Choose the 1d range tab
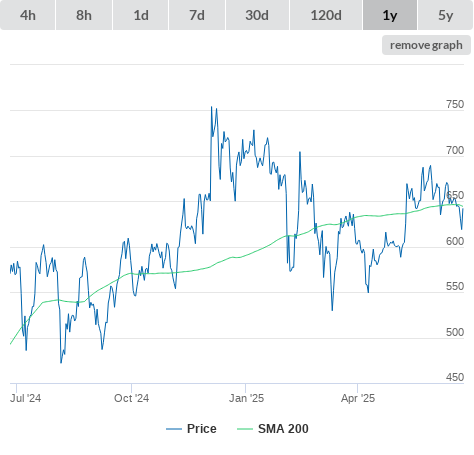 pos(141,15)
